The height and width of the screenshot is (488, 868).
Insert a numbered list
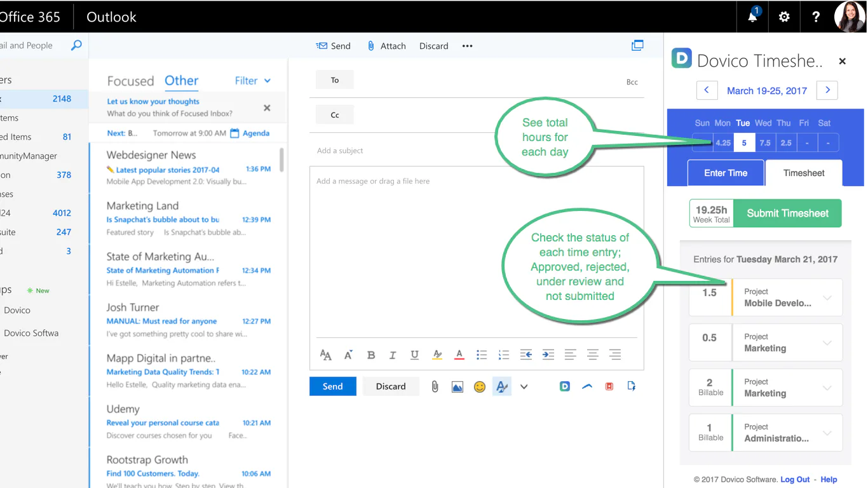click(x=504, y=355)
